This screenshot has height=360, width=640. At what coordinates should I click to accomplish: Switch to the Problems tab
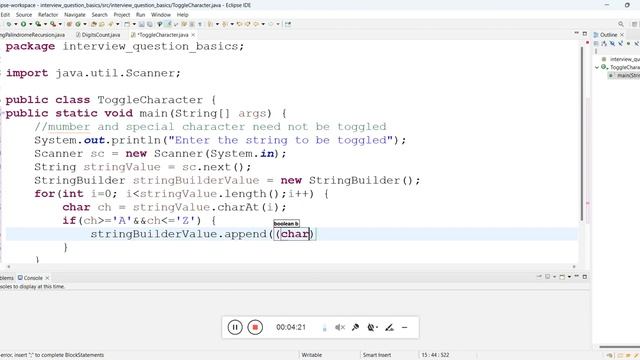7,278
